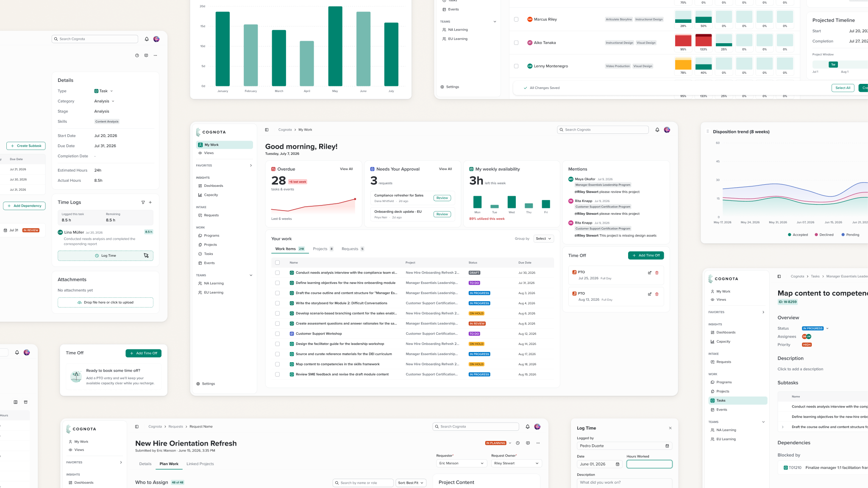Open Dashboards in My Work sidebar
This screenshot has width=868, height=488.
213,186
